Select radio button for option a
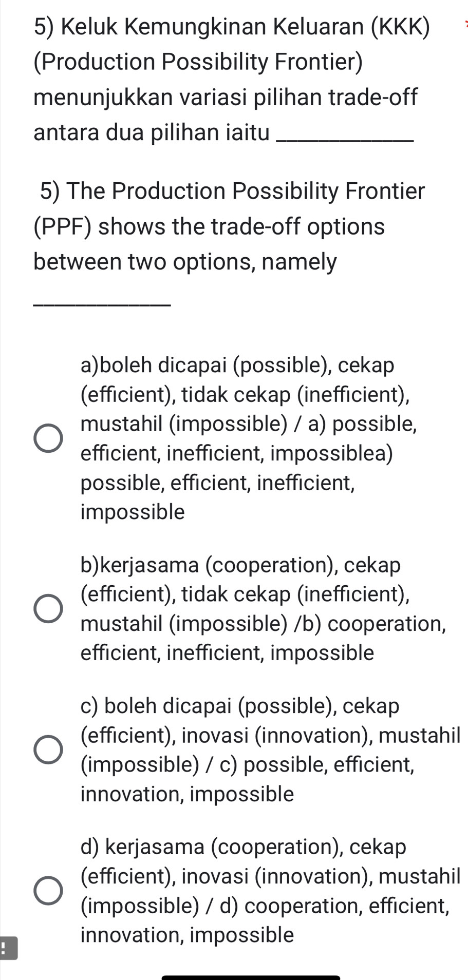The width and height of the screenshot is (468, 980). click(49, 438)
